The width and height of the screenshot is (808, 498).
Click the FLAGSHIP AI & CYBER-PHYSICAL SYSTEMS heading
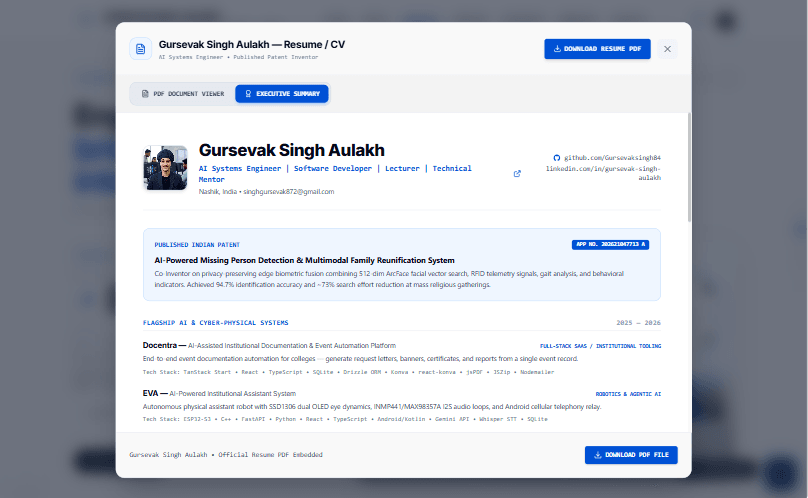tap(215, 323)
